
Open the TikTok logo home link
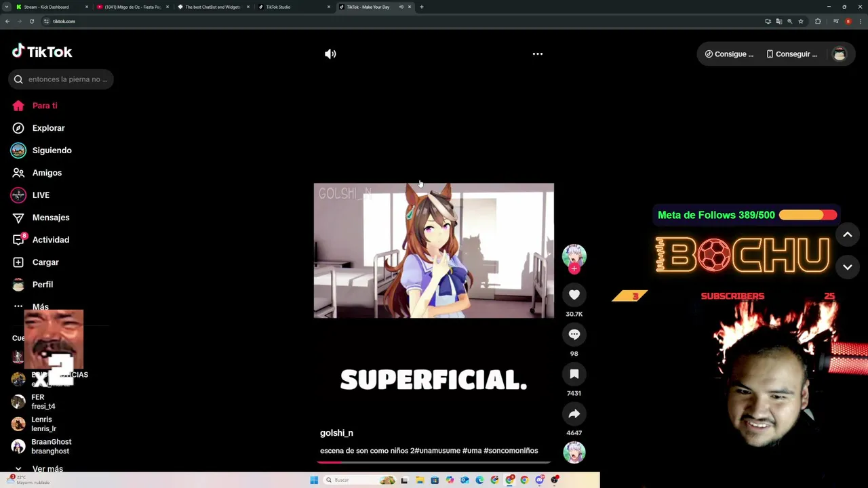42,52
